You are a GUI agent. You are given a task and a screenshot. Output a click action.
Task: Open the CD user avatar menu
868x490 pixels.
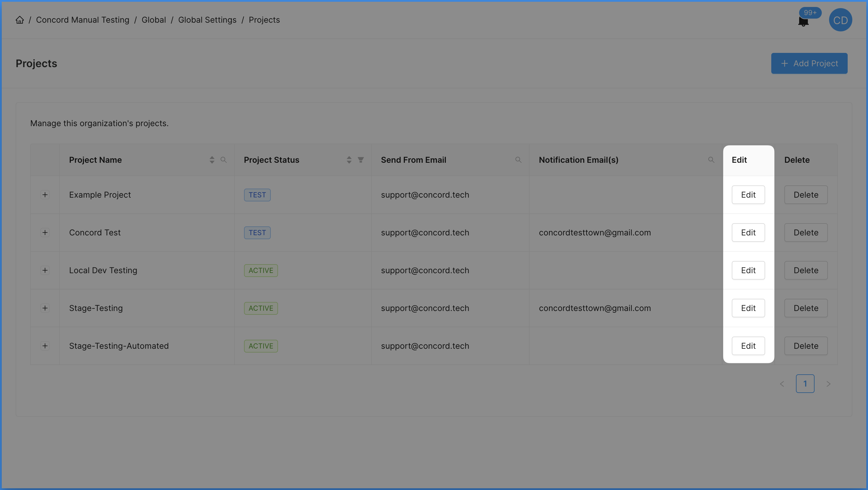(840, 20)
